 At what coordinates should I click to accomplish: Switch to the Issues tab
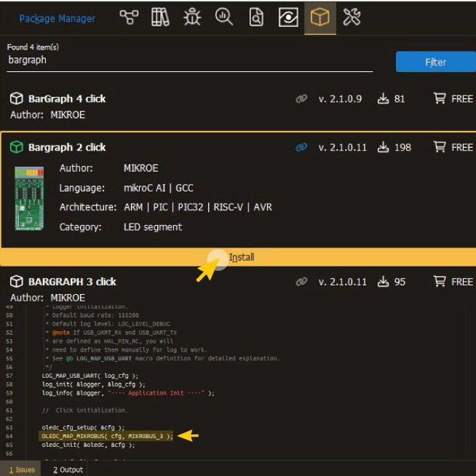coord(22,469)
